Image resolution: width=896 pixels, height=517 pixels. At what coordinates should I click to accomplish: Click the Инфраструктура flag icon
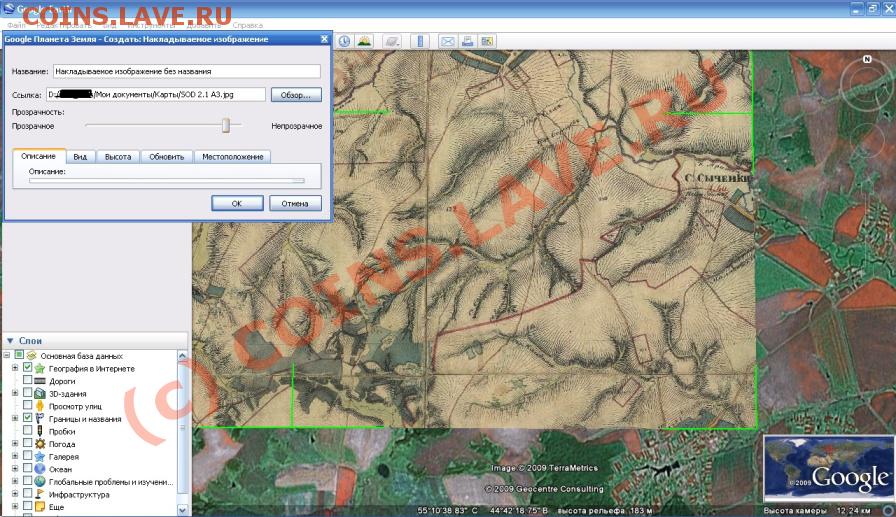point(39,494)
